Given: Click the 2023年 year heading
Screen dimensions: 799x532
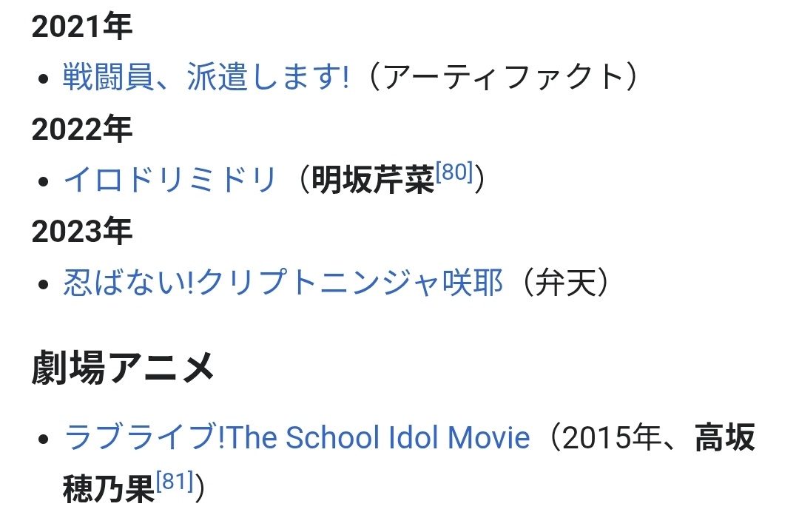Looking at the screenshot, I should [x=82, y=231].
